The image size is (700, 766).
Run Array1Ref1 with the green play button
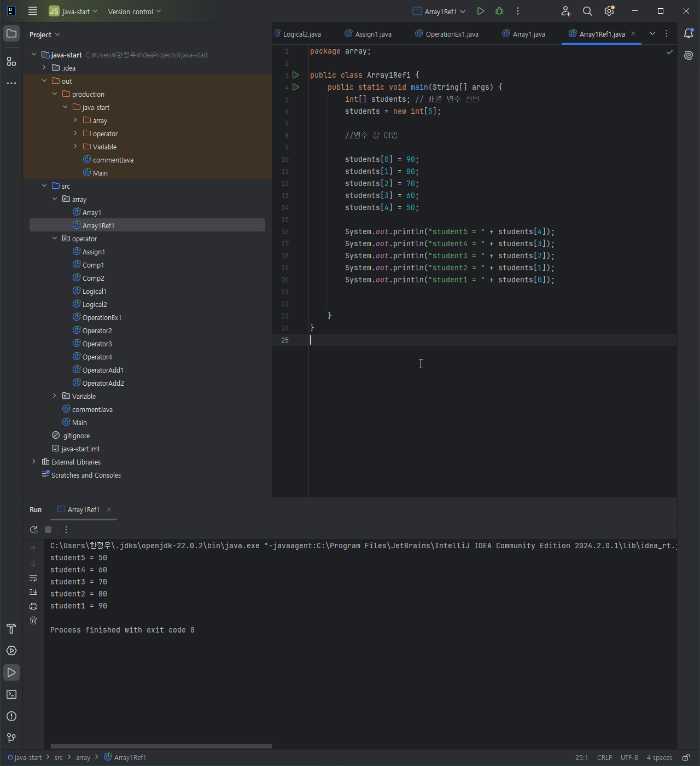(x=481, y=11)
